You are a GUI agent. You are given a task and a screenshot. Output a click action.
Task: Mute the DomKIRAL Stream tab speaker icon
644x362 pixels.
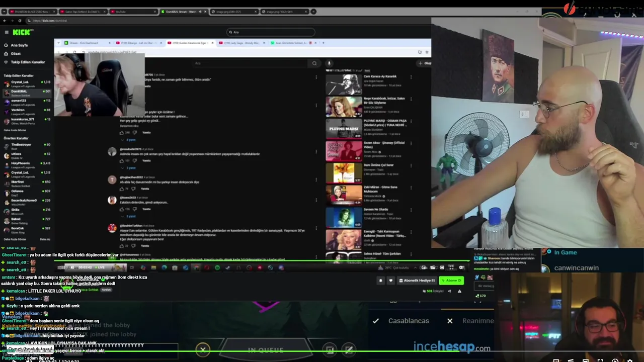click(200, 12)
